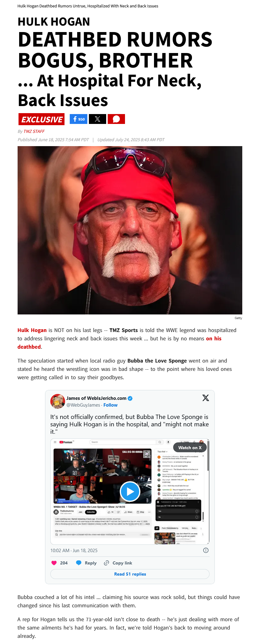254x644 pixels.
Task: Open TMZ STAFF author link
Action: (34, 131)
